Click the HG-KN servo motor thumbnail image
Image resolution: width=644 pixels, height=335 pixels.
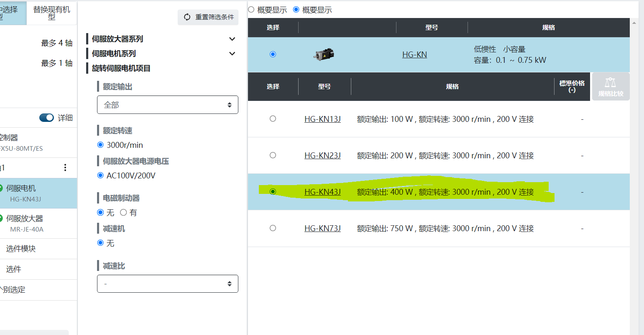click(324, 54)
